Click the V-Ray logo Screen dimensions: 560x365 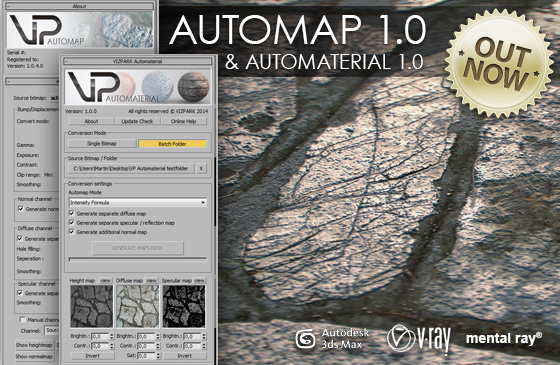(419, 339)
